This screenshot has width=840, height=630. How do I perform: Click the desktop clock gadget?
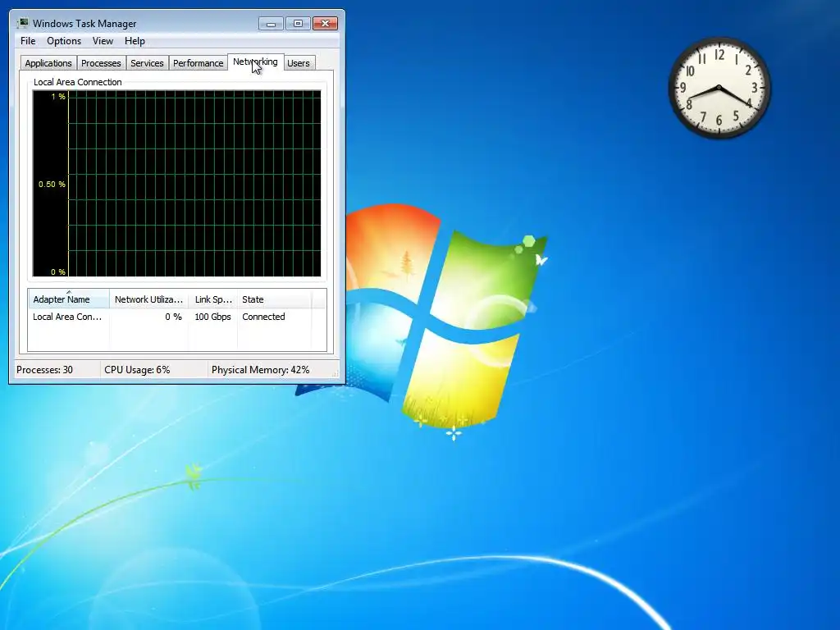719,88
